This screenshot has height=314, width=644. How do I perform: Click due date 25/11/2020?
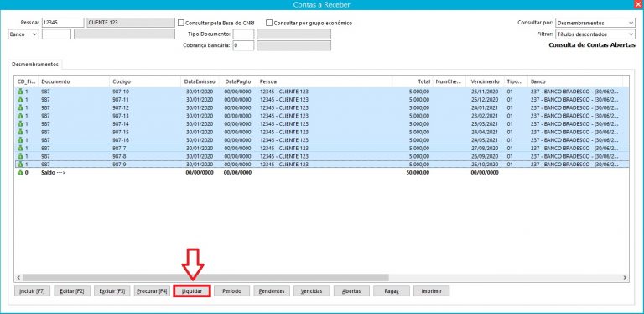click(485, 92)
